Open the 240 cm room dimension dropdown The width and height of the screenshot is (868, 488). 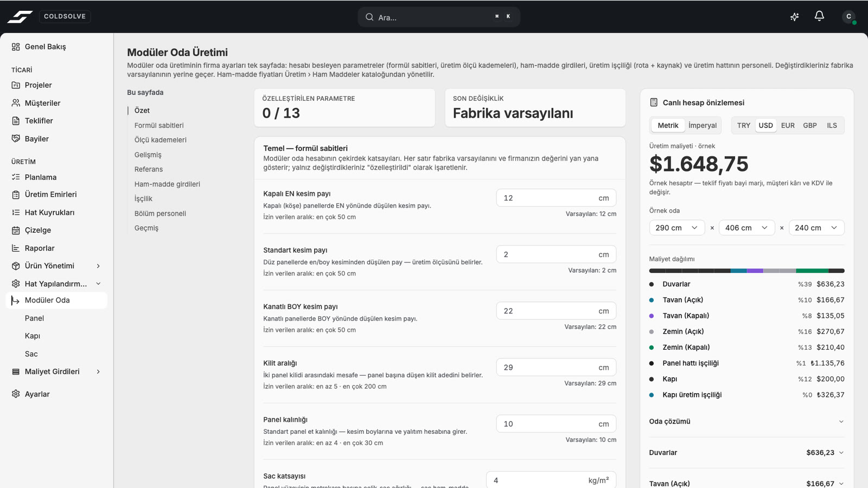[816, 228]
